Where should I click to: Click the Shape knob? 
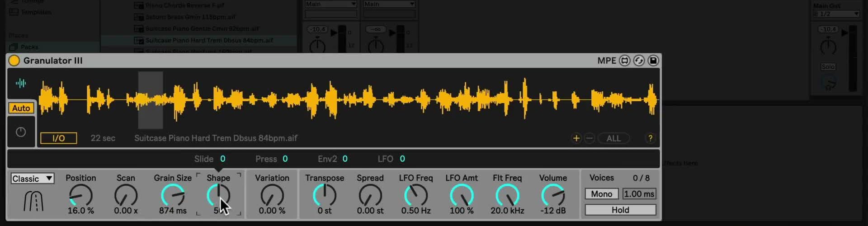(x=218, y=195)
